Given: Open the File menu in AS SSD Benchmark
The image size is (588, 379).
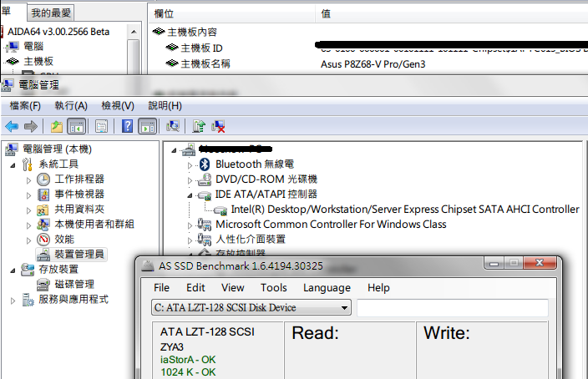Looking at the screenshot, I should [162, 287].
